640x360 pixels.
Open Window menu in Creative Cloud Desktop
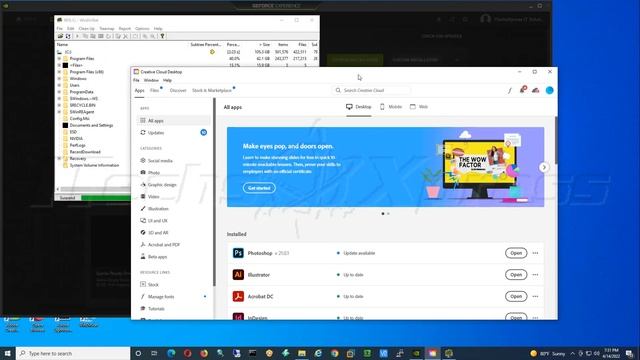pyautogui.click(x=151, y=80)
